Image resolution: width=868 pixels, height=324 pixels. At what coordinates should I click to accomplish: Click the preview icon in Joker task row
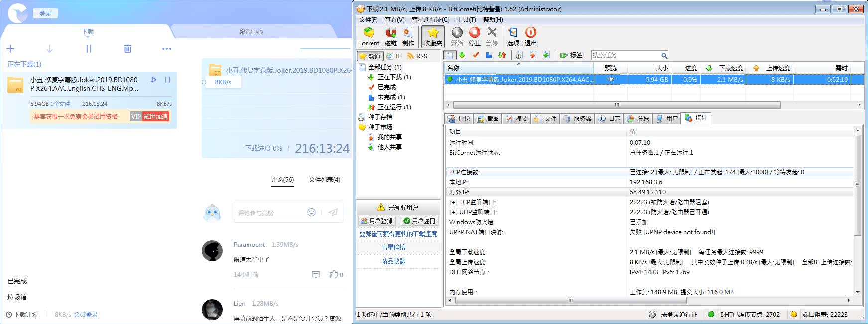610,79
